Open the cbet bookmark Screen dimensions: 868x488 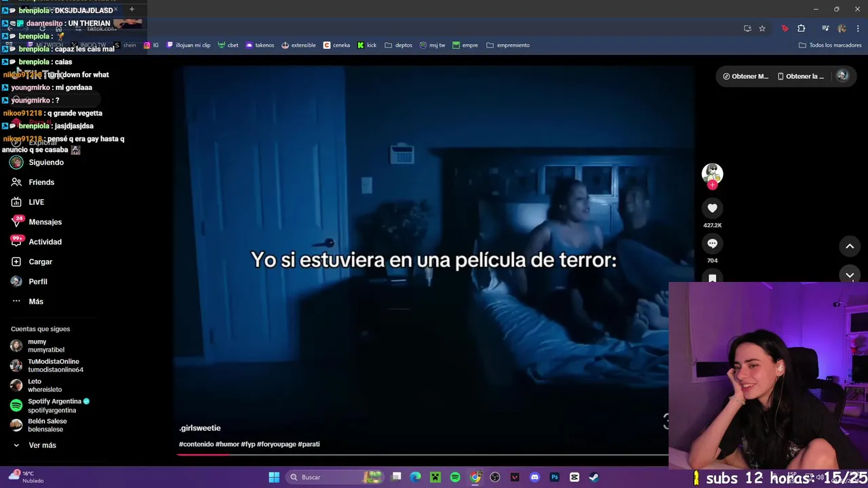pyautogui.click(x=228, y=45)
